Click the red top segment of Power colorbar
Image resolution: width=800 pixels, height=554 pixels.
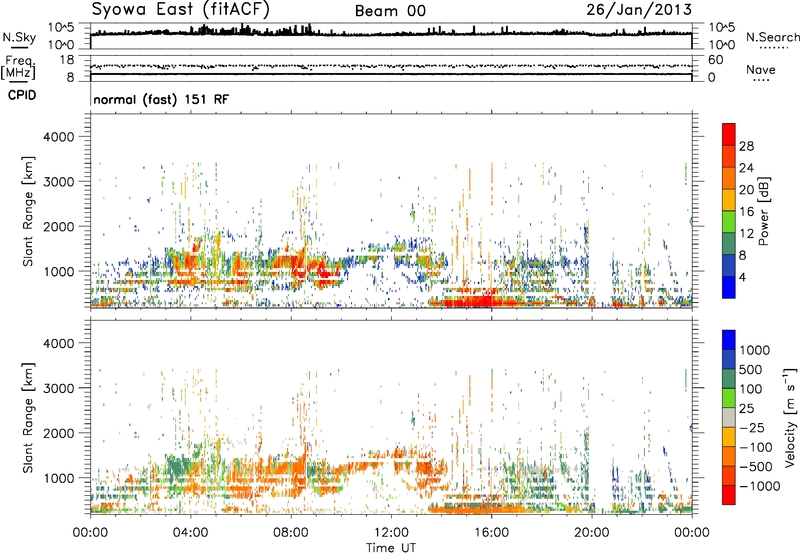coord(729,132)
